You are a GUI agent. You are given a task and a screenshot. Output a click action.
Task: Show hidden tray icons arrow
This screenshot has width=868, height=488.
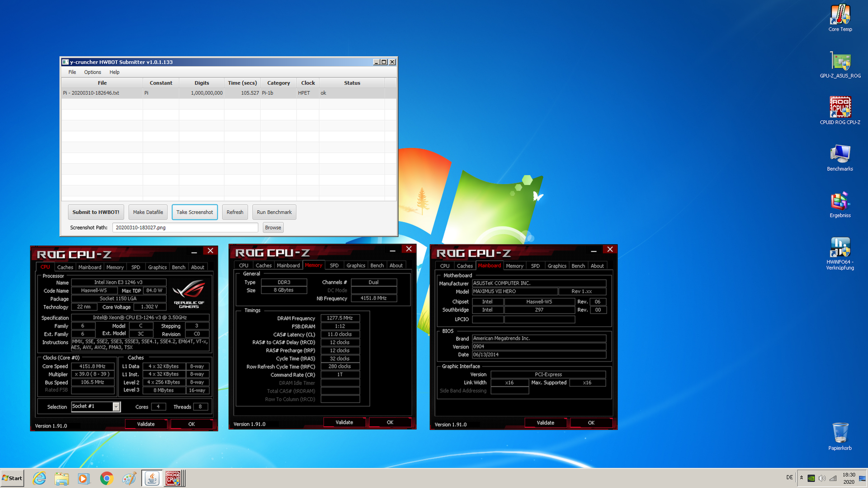point(802,478)
